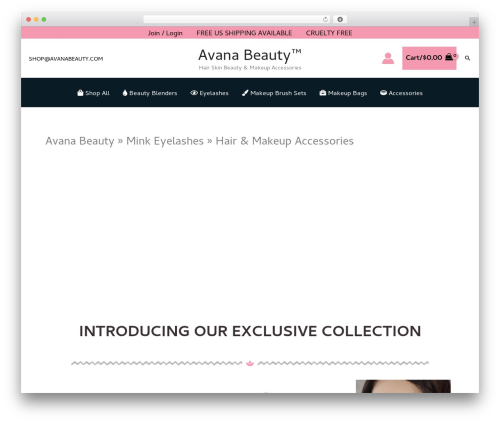This screenshot has height=423, width=500.
Task: Click the Introducing Our Exclusive Collection heading
Action: click(250, 331)
